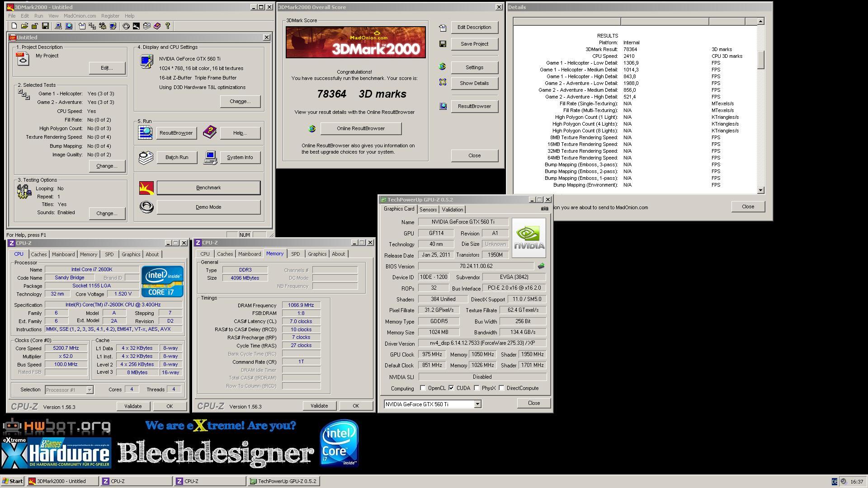Viewport: 868px width, 488px height.
Task: Click the yellow question mark toolbar icon
Action: point(168,26)
